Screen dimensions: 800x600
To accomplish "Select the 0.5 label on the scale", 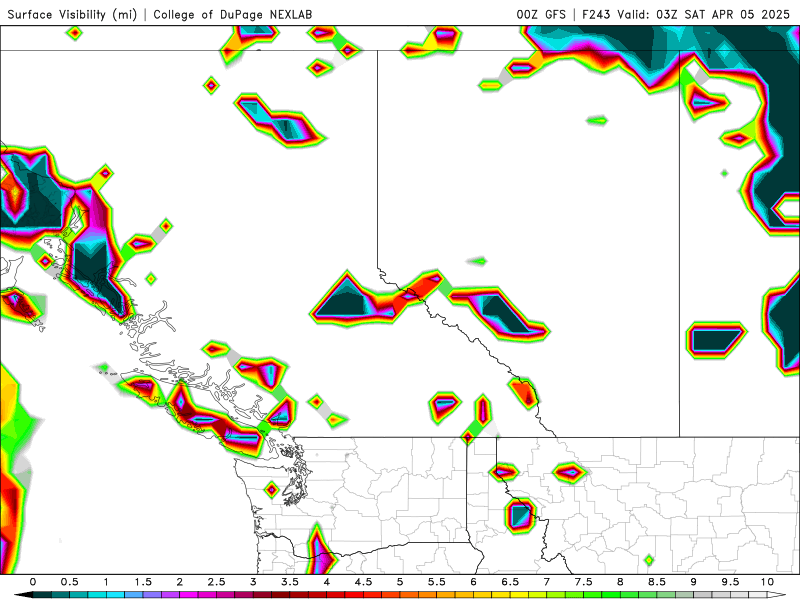I will point(69,582).
